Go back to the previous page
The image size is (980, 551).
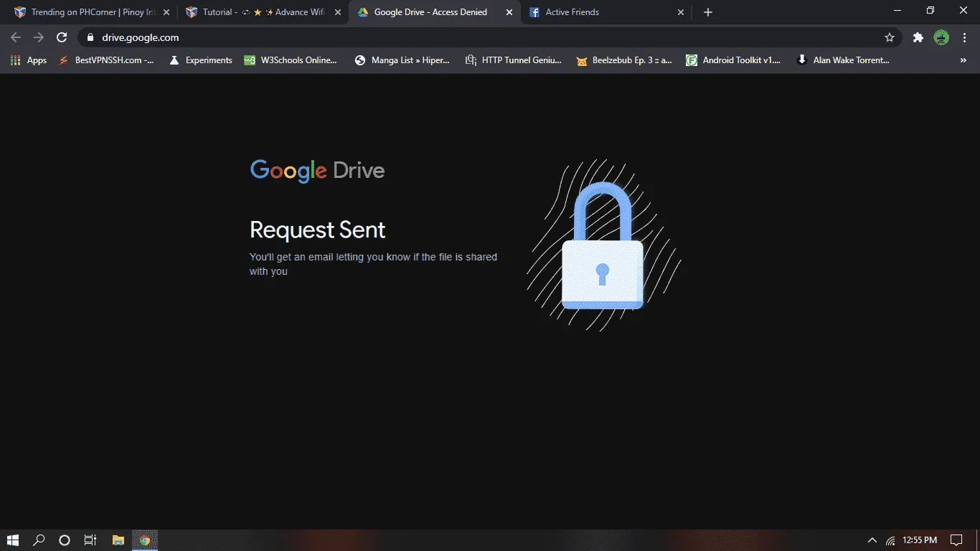16,37
